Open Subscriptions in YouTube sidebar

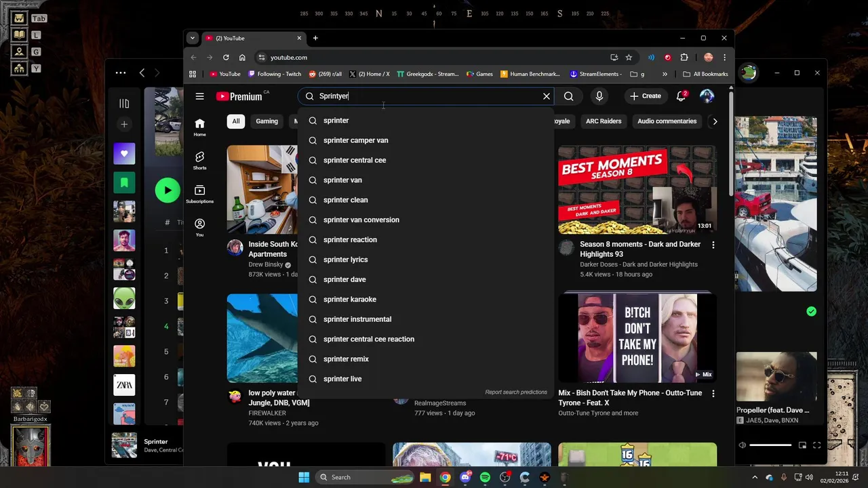click(199, 195)
